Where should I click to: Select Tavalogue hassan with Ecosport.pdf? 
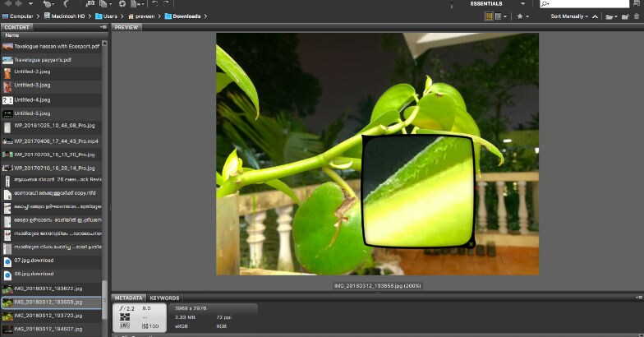(x=51, y=46)
